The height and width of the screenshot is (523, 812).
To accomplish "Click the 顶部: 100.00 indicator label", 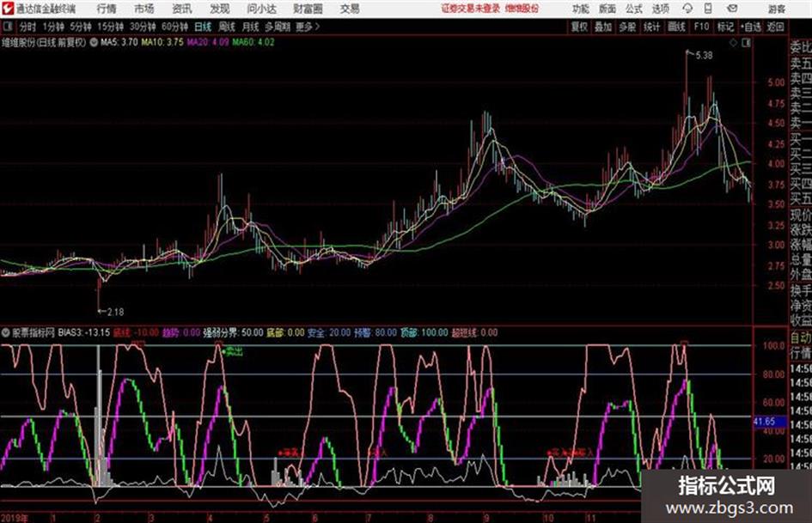I will [x=424, y=332].
